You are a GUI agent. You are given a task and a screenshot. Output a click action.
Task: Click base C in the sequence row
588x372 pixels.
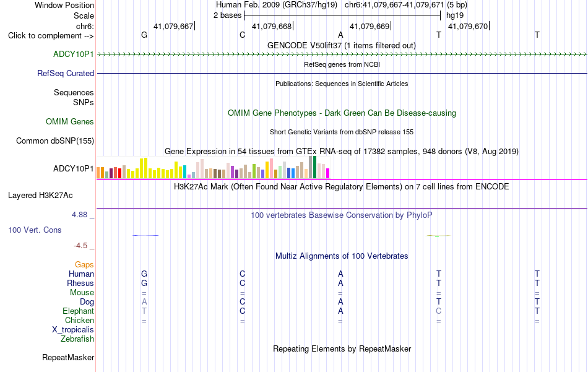242,35
